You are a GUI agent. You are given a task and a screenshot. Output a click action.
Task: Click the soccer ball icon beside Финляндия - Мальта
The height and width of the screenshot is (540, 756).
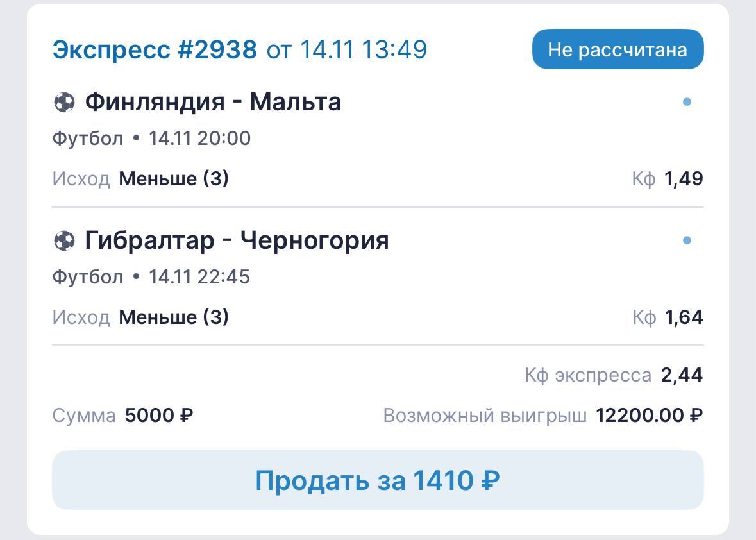pos(64,102)
